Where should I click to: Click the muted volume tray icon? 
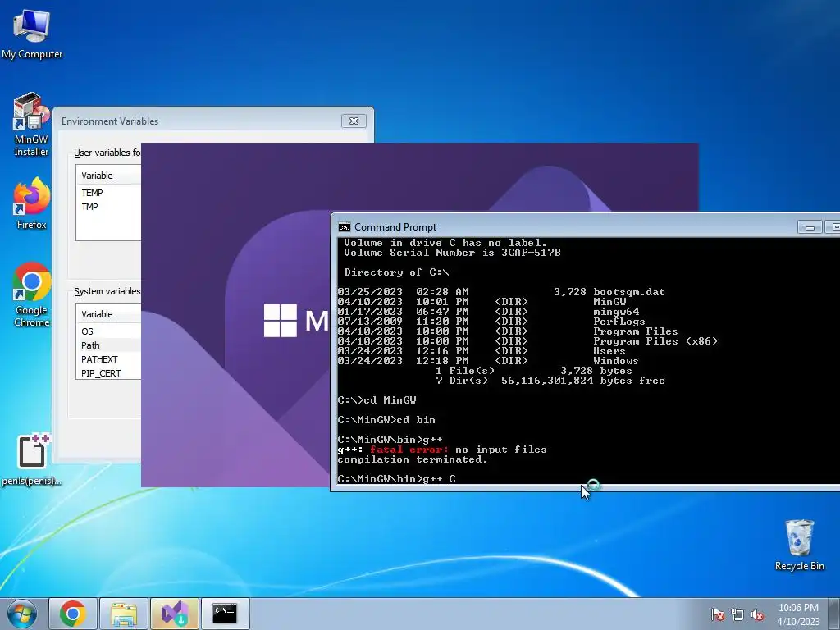[757, 614]
